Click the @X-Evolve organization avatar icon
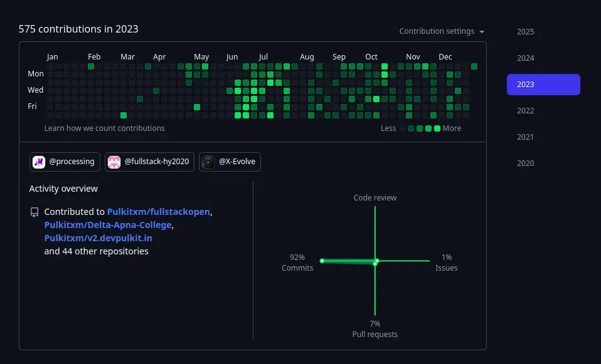601x364 pixels. coord(208,162)
